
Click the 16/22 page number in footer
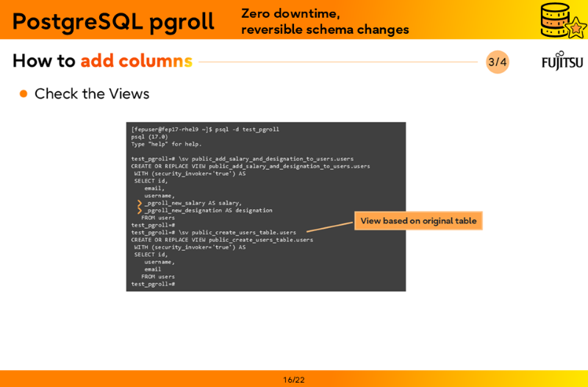pos(294,380)
